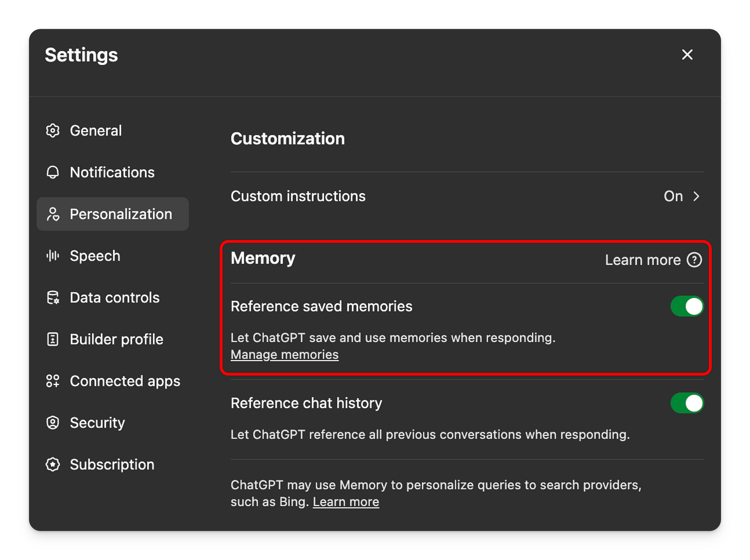Click the Security shield icon
This screenshot has height=560, width=750.
[x=53, y=422]
